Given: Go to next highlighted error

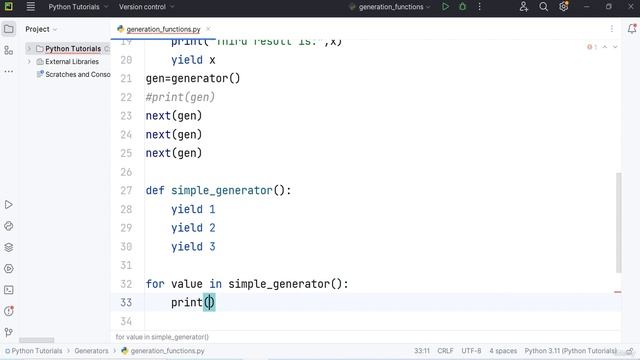Looking at the screenshot, I should pos(615,47).
